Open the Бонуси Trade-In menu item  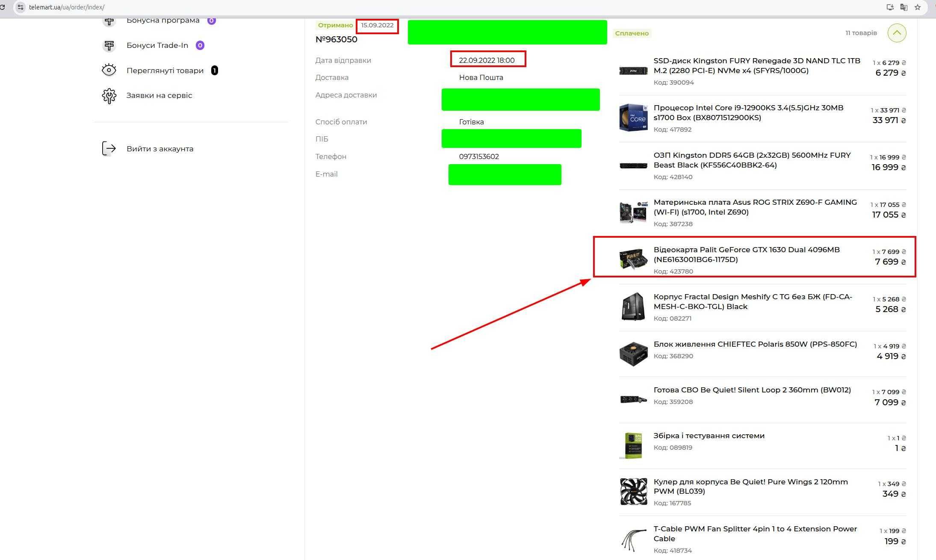(157, 45)
